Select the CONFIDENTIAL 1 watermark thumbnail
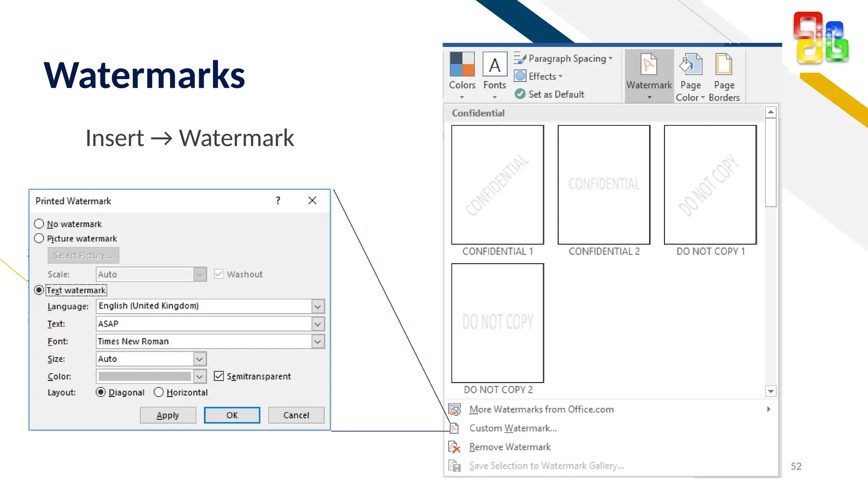The height and width of the screenshot is (488, 868). tap(498, 185)
